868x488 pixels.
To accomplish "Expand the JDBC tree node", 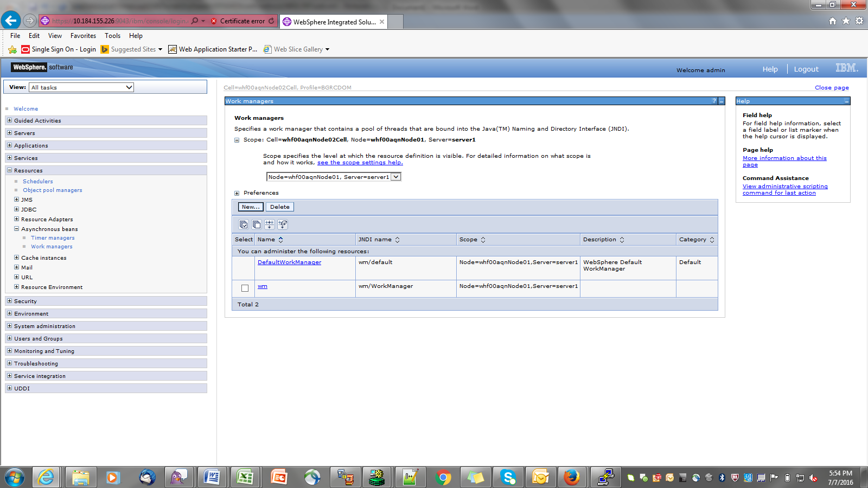I will click(16, 209).
